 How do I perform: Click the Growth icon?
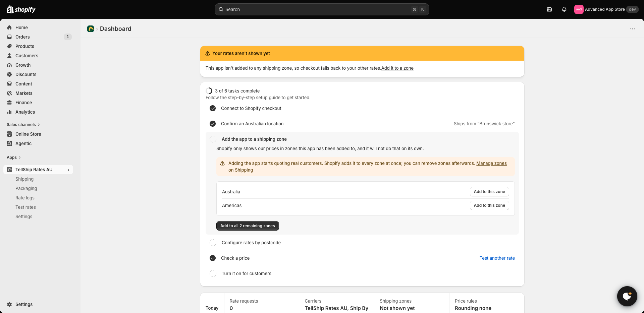click(9, 65)
